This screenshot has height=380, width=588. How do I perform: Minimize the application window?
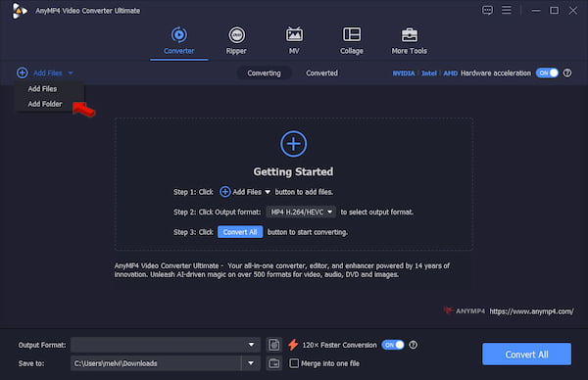[x=536, y=11]
